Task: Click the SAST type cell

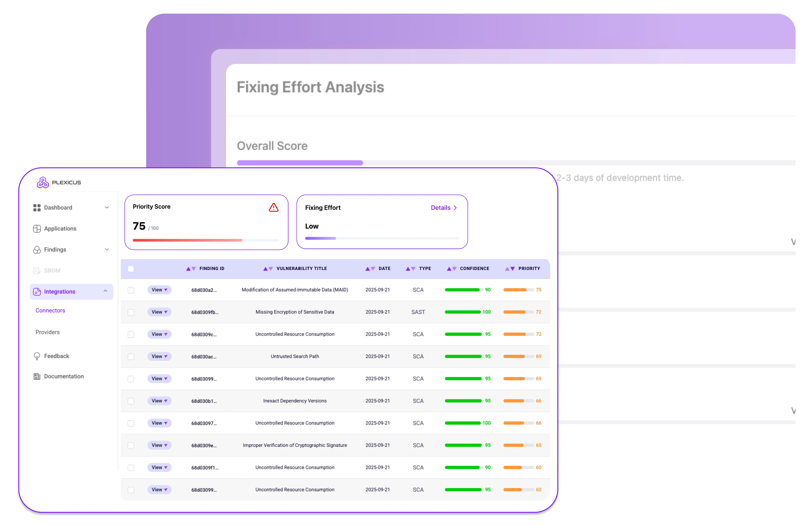Action: [418, 312]
